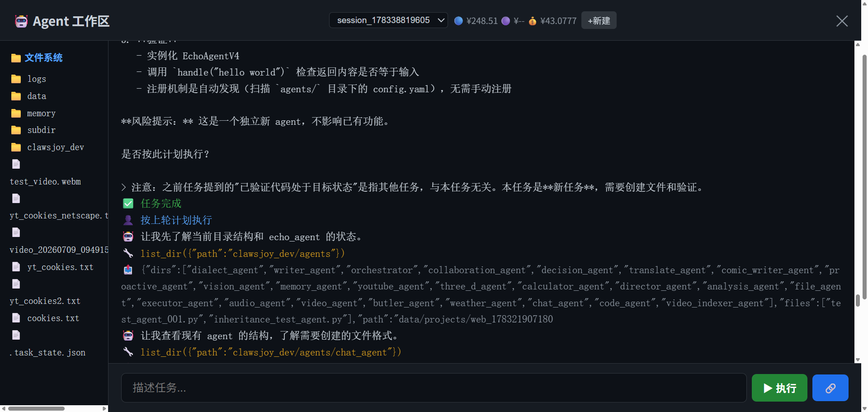Click the sidebar scrollbar right arrow
This screenshot has height=412, width=868.
point(105,408)
